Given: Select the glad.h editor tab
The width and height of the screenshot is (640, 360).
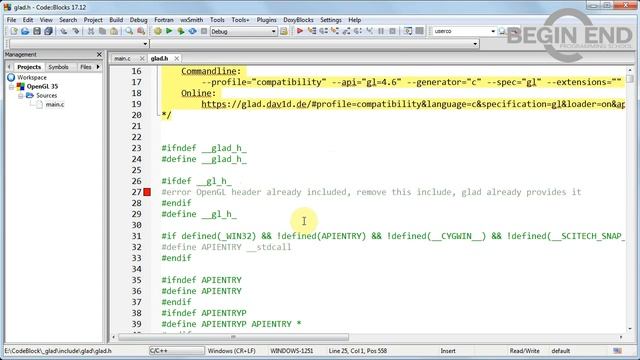Looking at the screenshot, I should click(159, 58).
